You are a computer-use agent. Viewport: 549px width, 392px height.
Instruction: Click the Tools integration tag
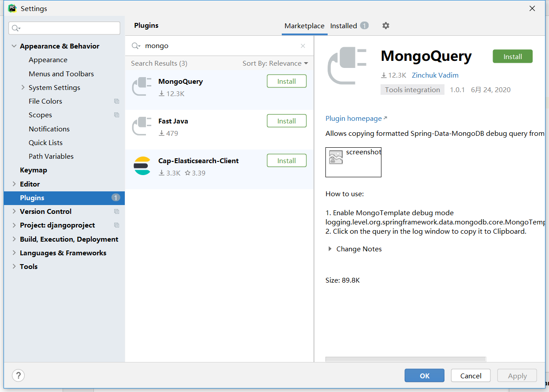pyautogui.click(x=412, y=90)
